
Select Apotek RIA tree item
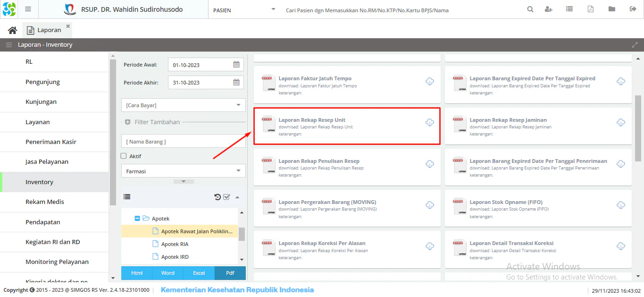(x=180, y=244)
